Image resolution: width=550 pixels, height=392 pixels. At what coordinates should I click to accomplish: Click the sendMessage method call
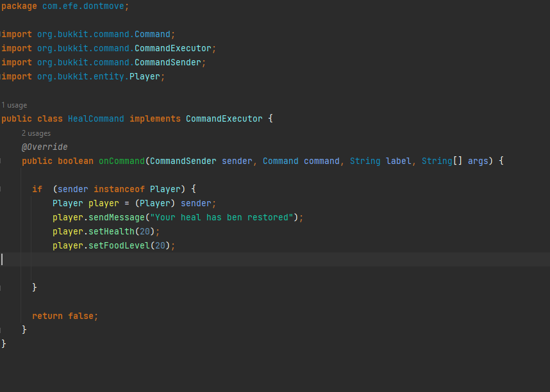point(117,217)
